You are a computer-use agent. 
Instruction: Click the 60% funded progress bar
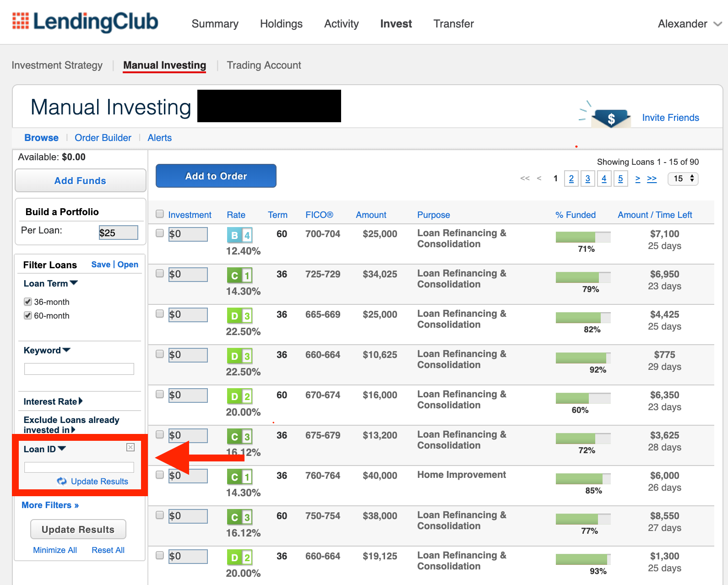point(583,398)
